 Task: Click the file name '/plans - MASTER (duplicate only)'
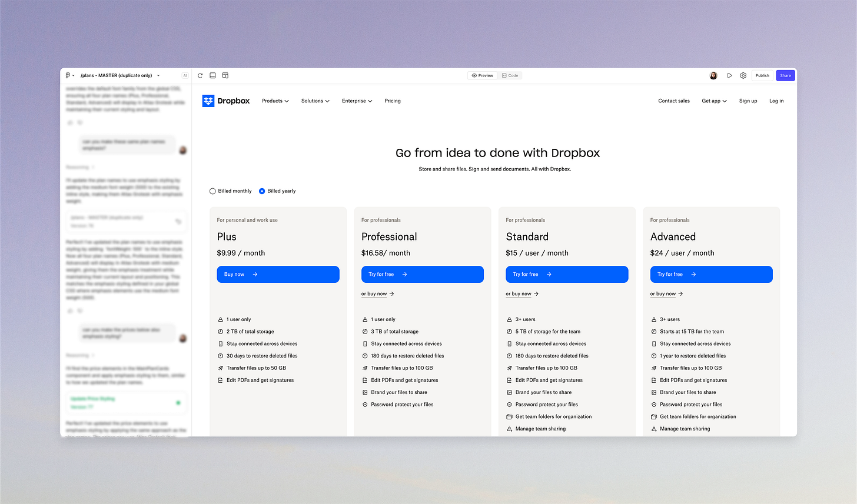pyautogui.click(x=117, y=76)
